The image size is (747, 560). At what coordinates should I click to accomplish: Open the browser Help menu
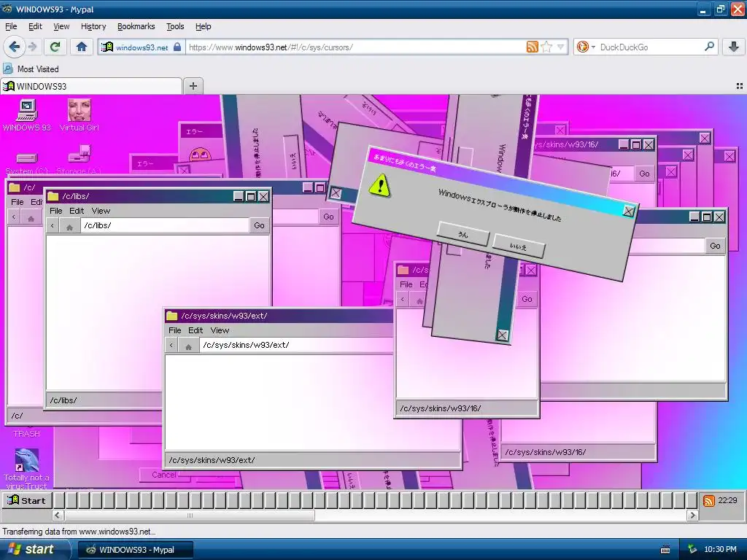pyautogui.click(x=204, y=27)
